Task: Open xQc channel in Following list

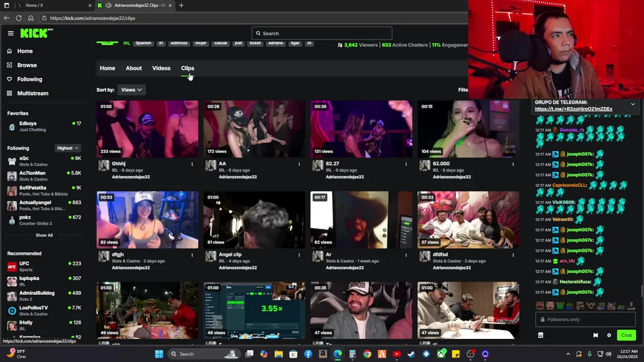Action: click(x=44, y=161)
